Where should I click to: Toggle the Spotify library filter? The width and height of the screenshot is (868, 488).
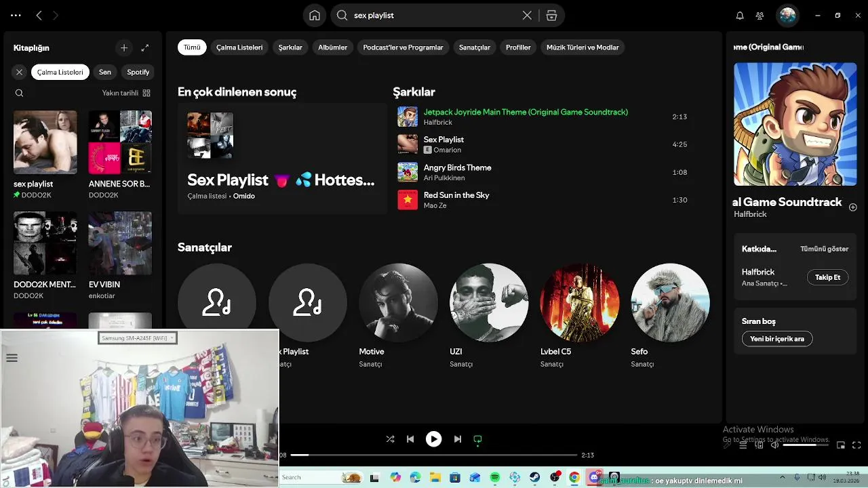pos(138,72)
